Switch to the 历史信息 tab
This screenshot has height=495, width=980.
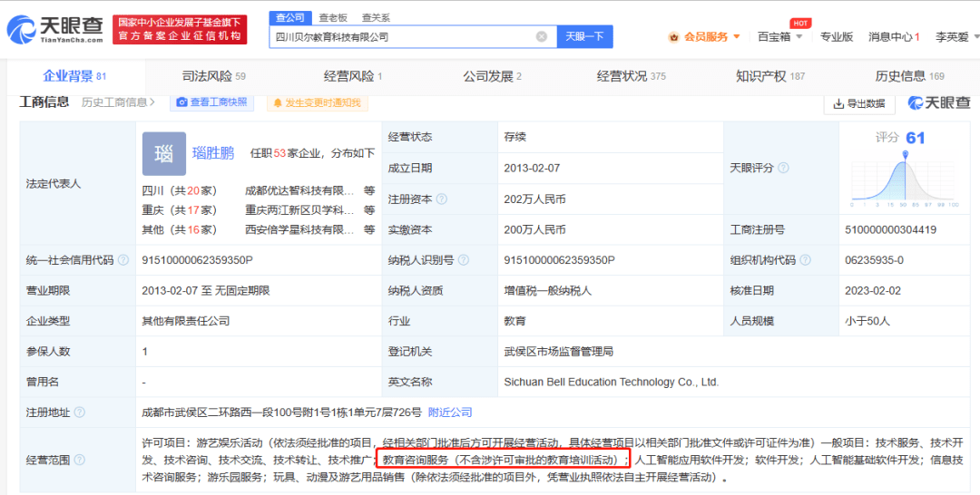pyautogui.click(x=910, y=77)
